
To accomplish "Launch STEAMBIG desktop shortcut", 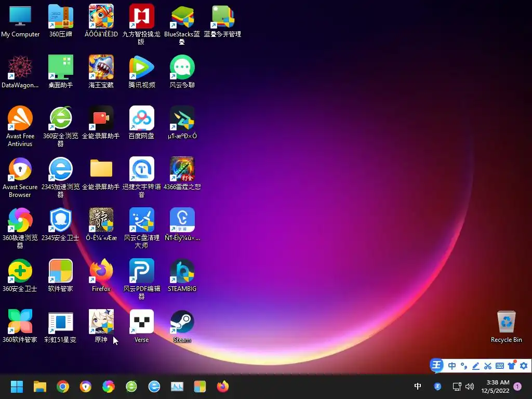I will pos(182,275).
